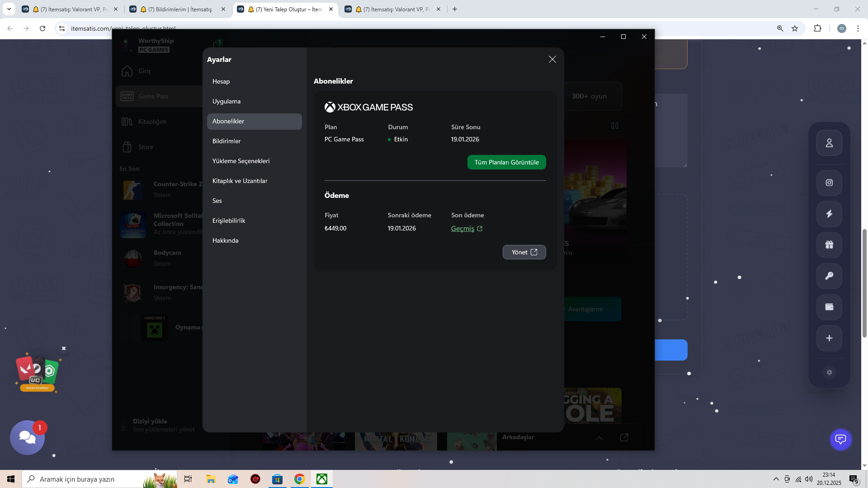Open the wallet icon in website sidebar
Image resolution: width=868 pixels, height=488 pixels.
[829, 307]
